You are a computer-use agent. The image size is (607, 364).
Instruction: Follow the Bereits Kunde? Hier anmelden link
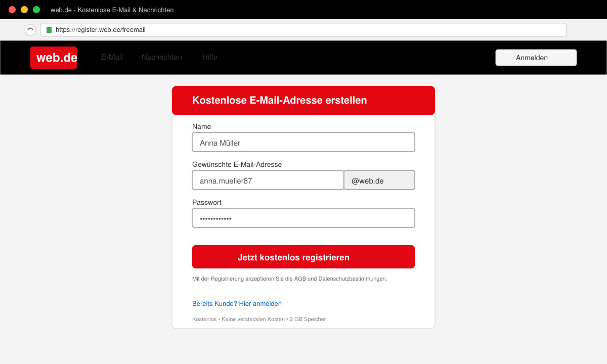pos(237,304)
